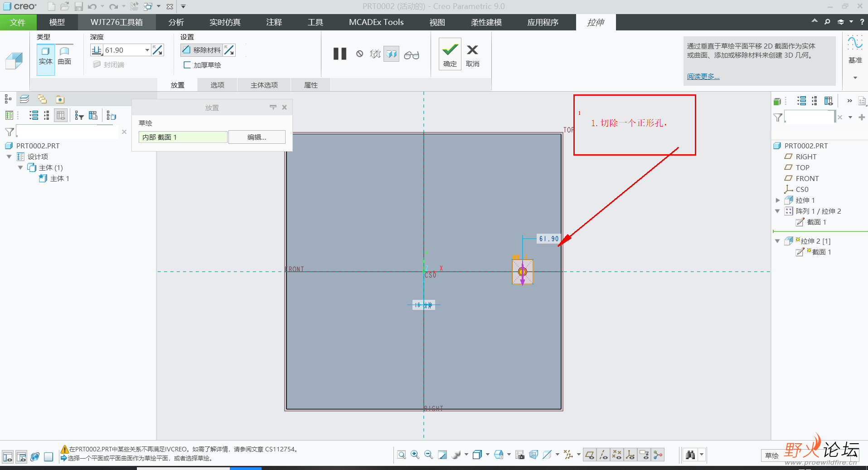Toggle the attached preview icon

392,54
